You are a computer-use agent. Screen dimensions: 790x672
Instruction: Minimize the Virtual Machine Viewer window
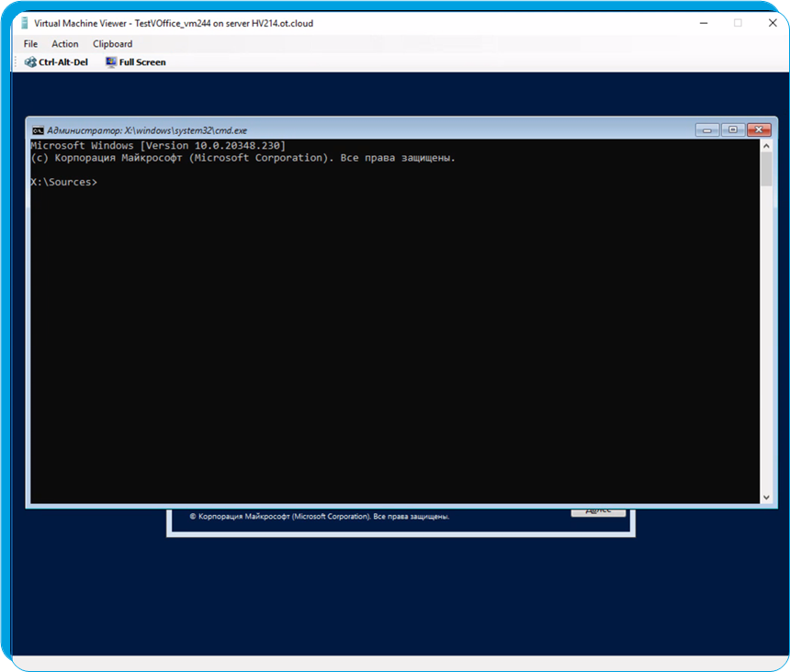(x=704, y=23)
